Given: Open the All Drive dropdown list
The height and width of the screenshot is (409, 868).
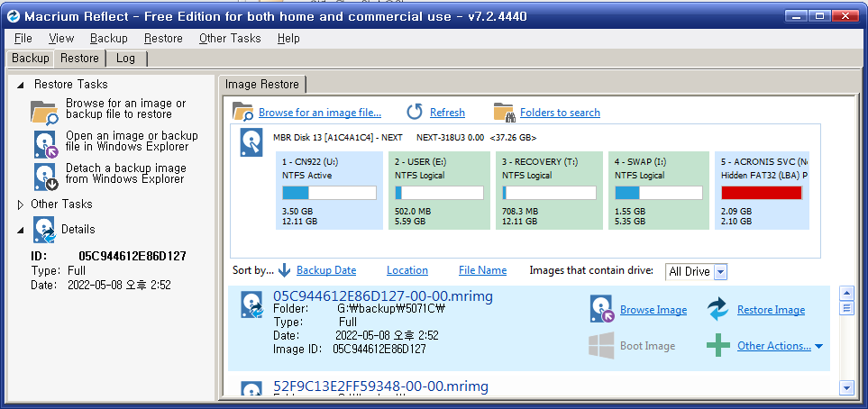Looking at the screenshot, I should [x=720, y=271].
